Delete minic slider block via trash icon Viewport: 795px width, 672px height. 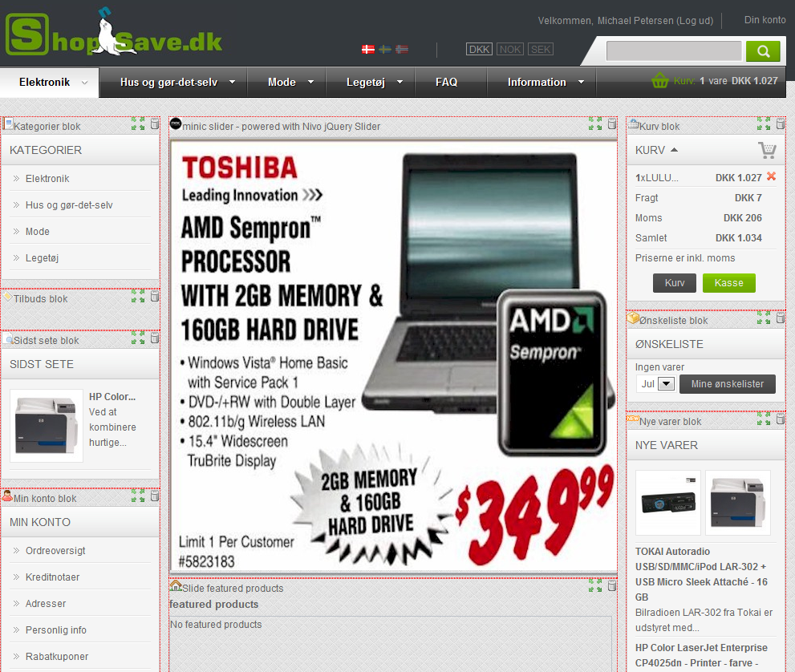pos(612,123)
